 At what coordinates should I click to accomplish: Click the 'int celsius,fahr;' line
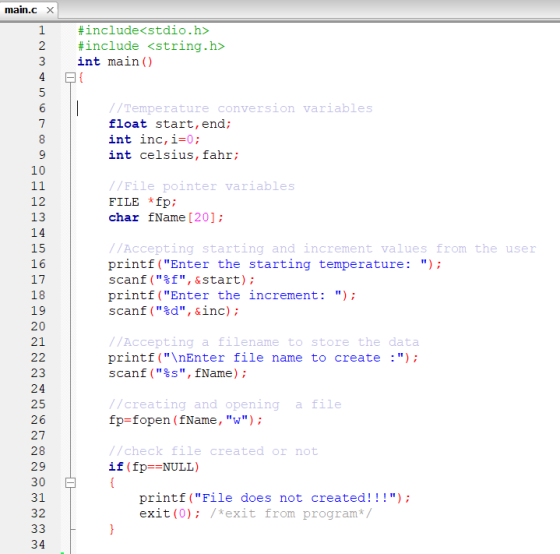pos(174,155)
